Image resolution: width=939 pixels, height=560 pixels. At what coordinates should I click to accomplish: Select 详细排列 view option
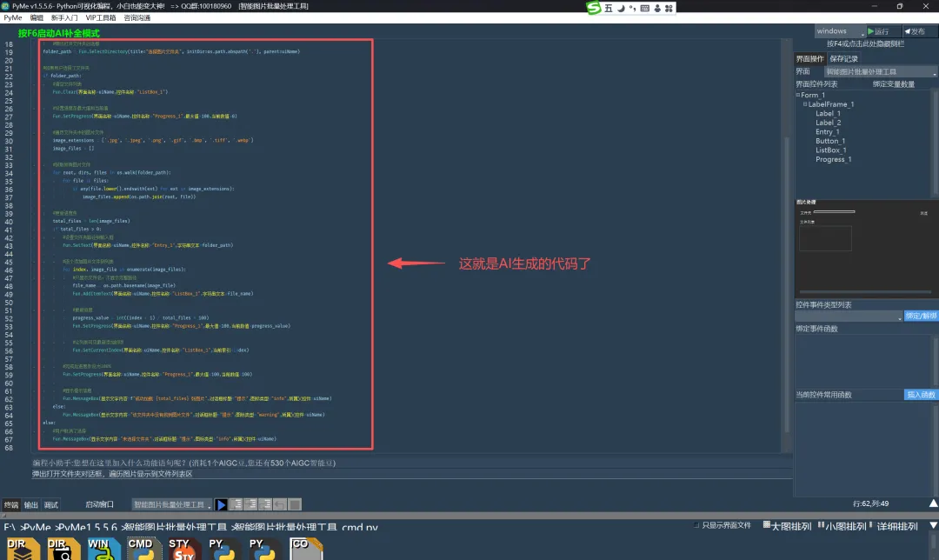pyautogui.click(x=894, y=526)
